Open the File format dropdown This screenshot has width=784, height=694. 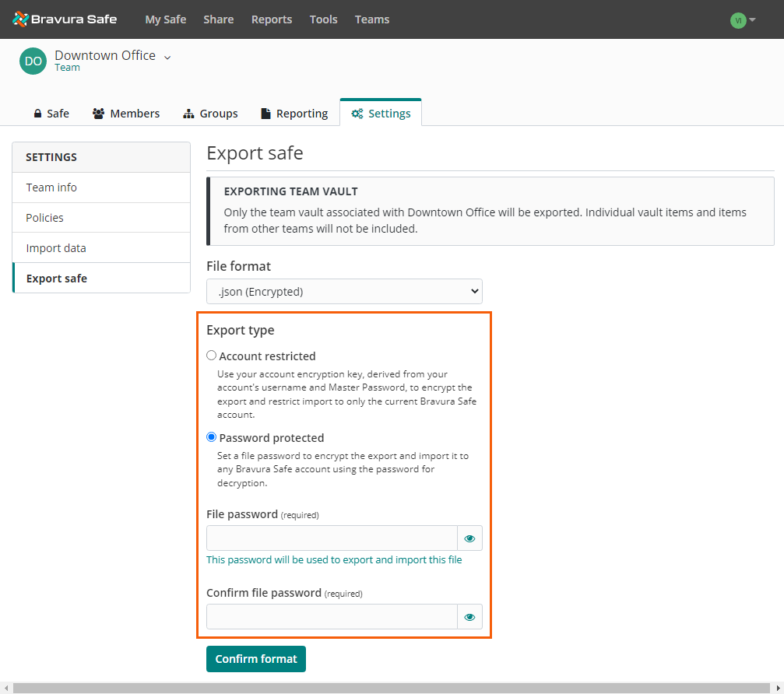pos(344,291)
